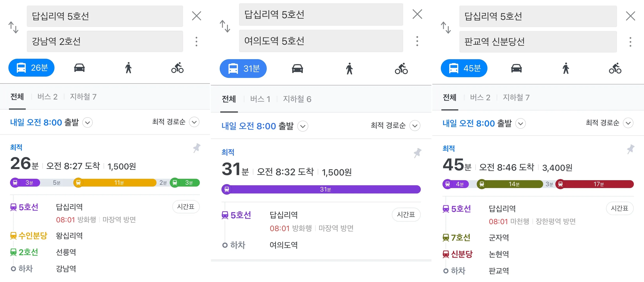Select the 45분 public transit mode button
The height and width of the screenshot is (282, 644).
click(x=464, y=68)
